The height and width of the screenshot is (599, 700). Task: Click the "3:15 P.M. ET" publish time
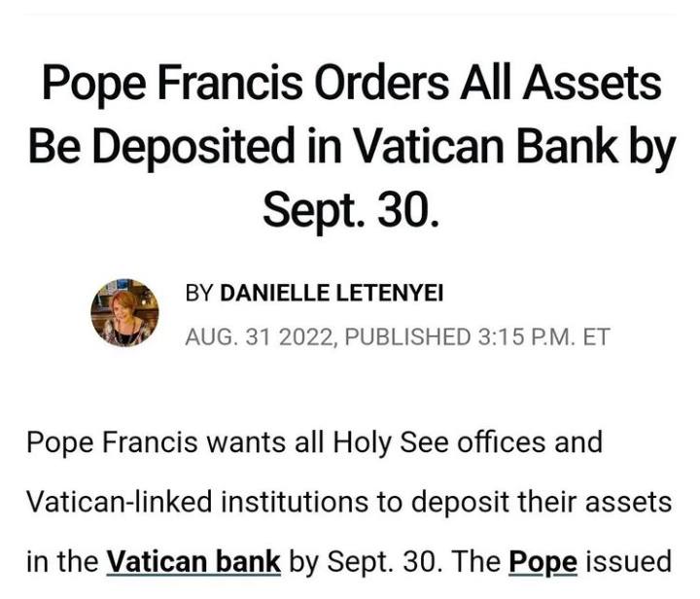[x=543, y=336]
